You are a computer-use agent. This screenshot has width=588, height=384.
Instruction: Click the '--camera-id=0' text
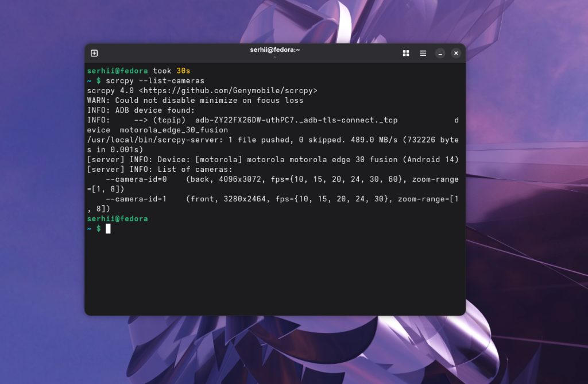(136, 179)
